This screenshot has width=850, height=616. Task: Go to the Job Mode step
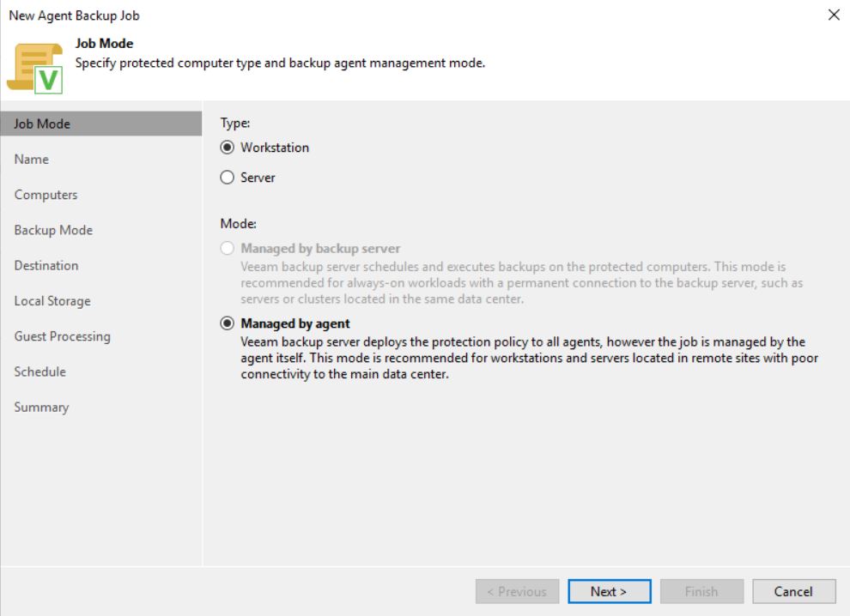click(101, 124)
